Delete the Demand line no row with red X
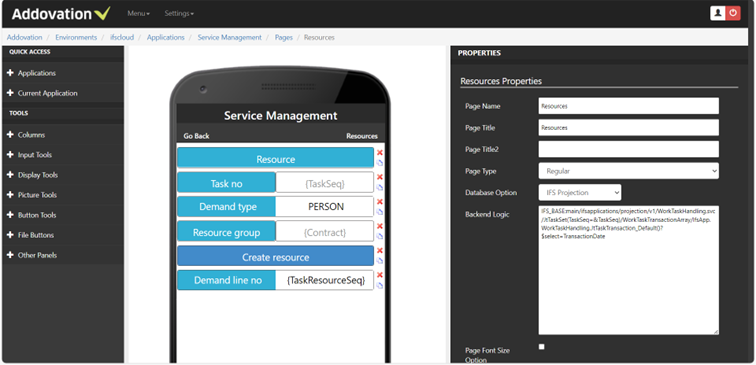756x365 pixels. tap(379, 275)
